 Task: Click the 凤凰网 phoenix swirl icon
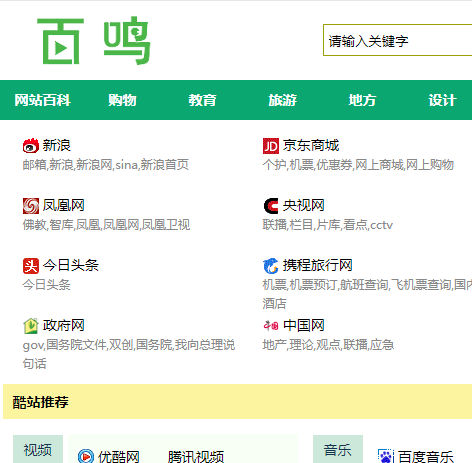tap(31, 206)
